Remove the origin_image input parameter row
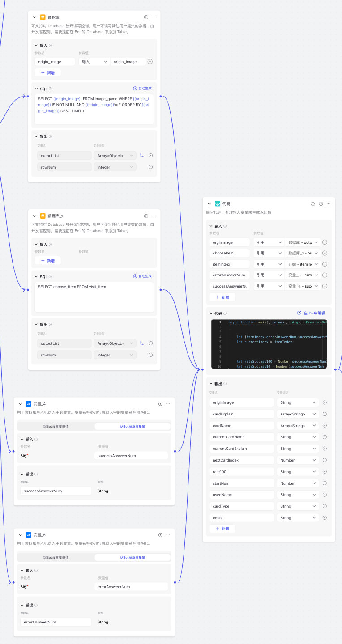Screen dimensions: 342x644 point(150,62)
